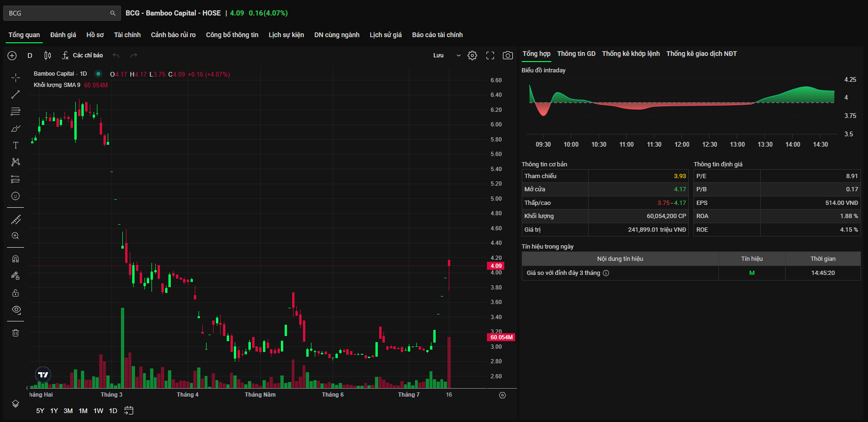This screenshot has width=868, height=422.
Task: Open DN cùng ngành tab
Action: (337, 35)
